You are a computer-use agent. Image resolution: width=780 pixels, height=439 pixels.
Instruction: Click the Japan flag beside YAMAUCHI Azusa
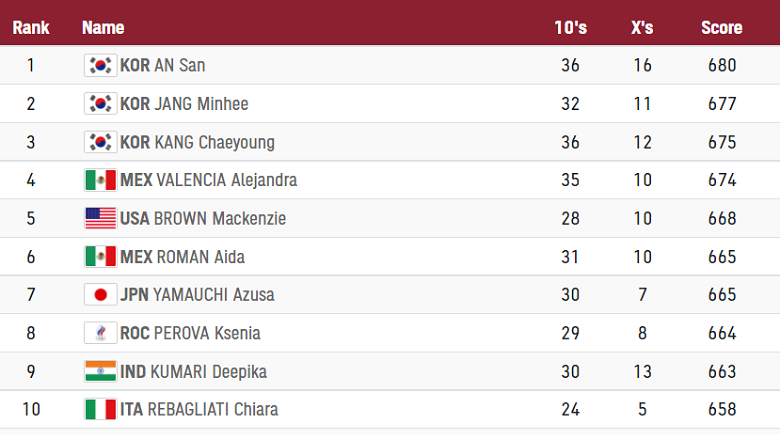pyautogui.click(x=100, y=295)
